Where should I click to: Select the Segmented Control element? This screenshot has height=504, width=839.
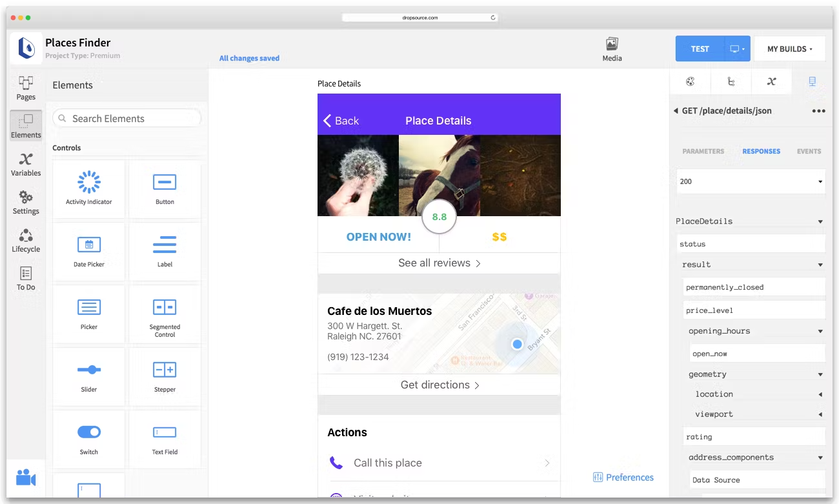165,314
